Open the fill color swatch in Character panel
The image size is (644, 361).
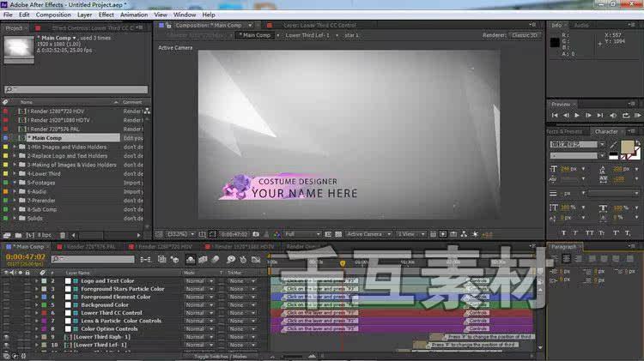627,147
